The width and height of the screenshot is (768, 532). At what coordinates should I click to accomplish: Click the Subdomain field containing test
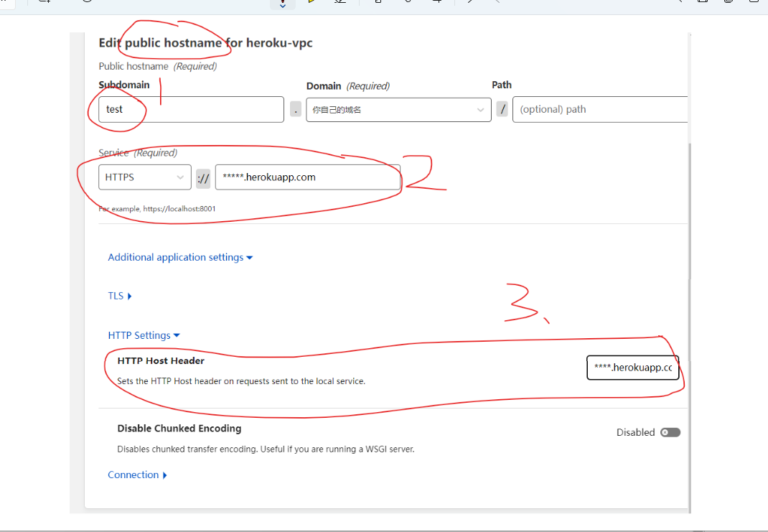192,110
